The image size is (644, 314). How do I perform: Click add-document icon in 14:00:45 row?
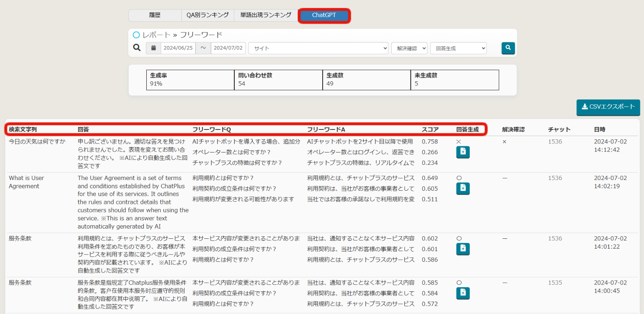[x=463, y=293]
